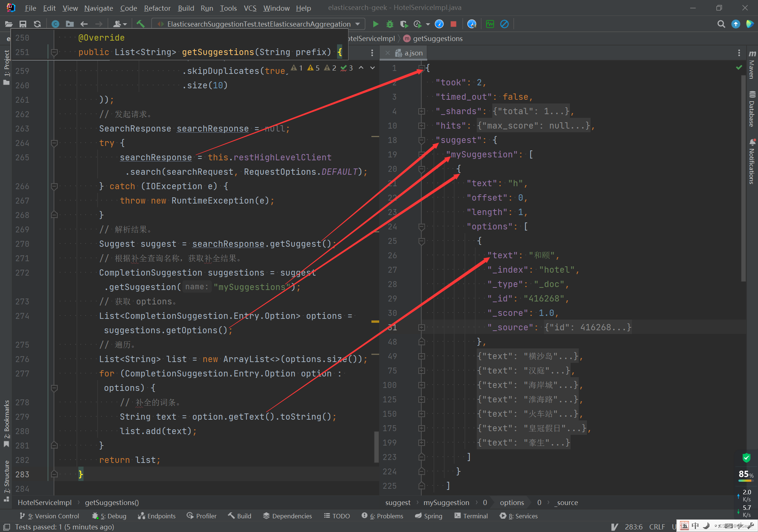Expand the collapsed "_source" JSON node
758x532 pixels.
(421, 327)
